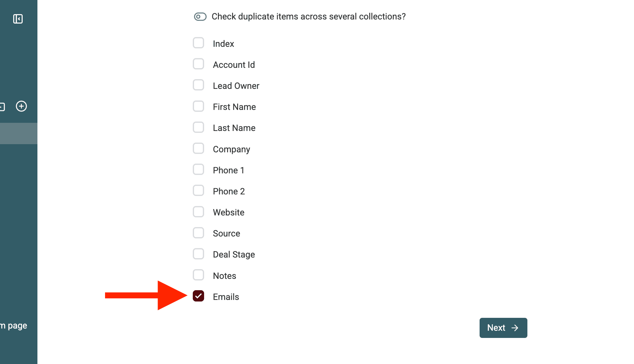634x364 pixels.
Task: Collapse the sidebar panel
Action: pyautogui.click(x=18, y=19)
